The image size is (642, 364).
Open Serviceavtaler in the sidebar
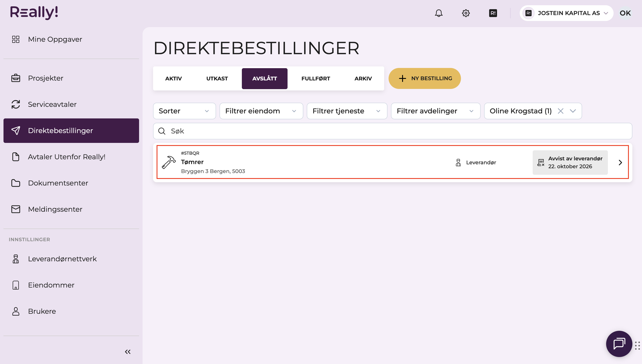[x=71, y=104]
